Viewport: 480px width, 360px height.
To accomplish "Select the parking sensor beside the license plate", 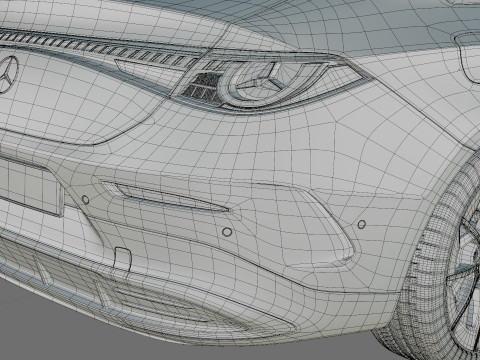I will (86, 200).
